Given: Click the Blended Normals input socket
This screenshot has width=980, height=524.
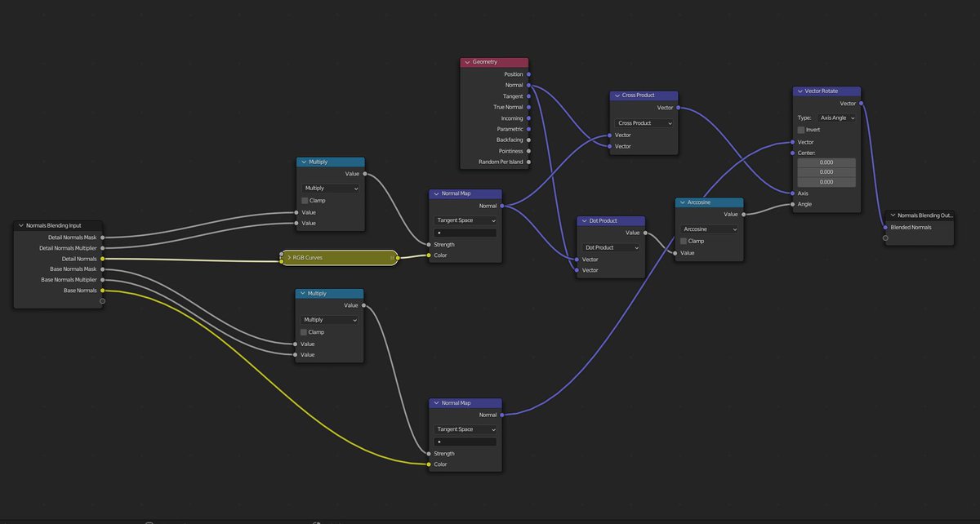Looking at the screenshot, I should click(x=885, y=228).
